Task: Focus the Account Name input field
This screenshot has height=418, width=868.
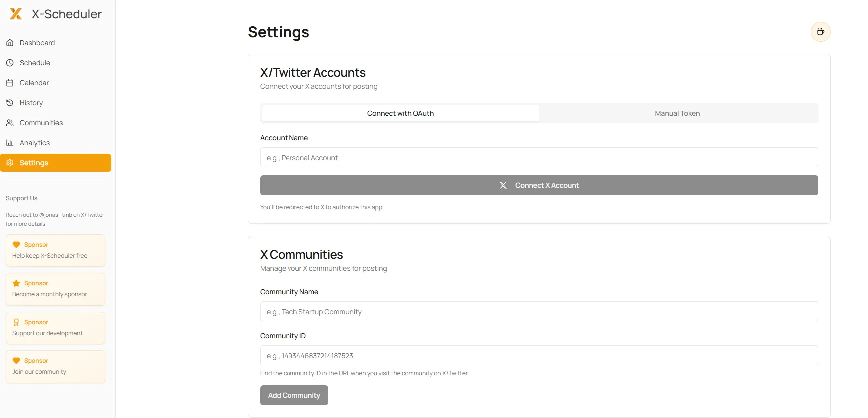Action: [x=539, y=158]
